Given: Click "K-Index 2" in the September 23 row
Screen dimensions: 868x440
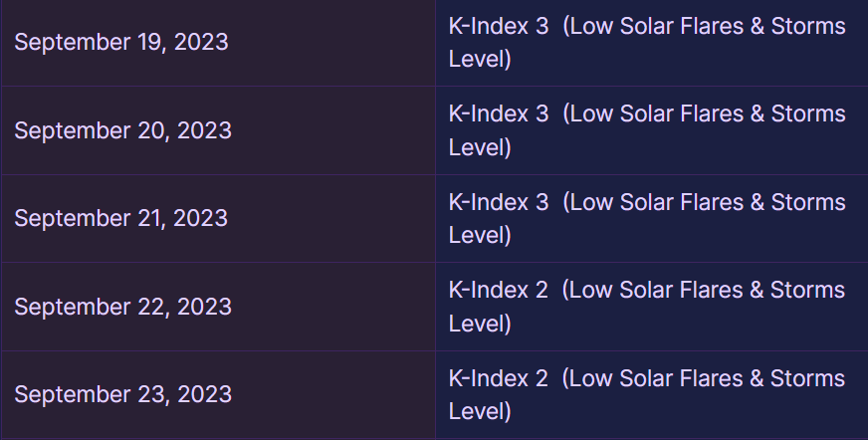Looking at the screenshot, I should 498,378.
